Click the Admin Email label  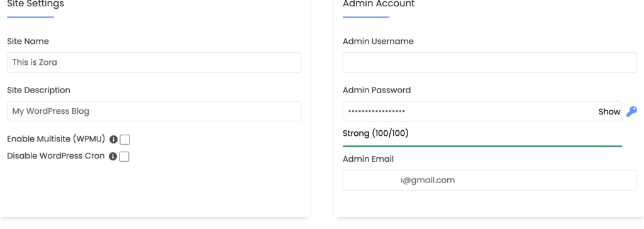point(368,159)
